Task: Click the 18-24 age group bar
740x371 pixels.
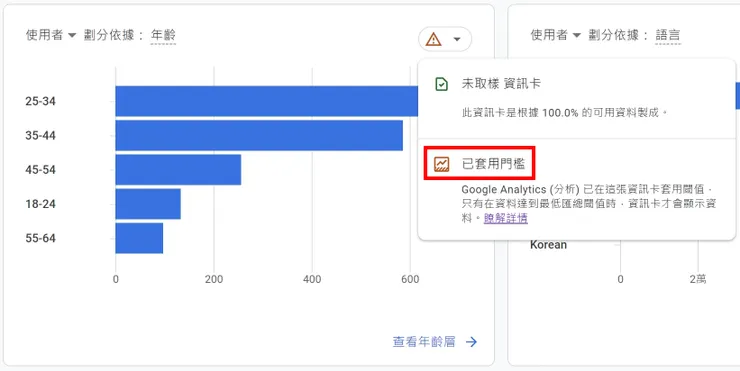Action: [x=148, y=204]
